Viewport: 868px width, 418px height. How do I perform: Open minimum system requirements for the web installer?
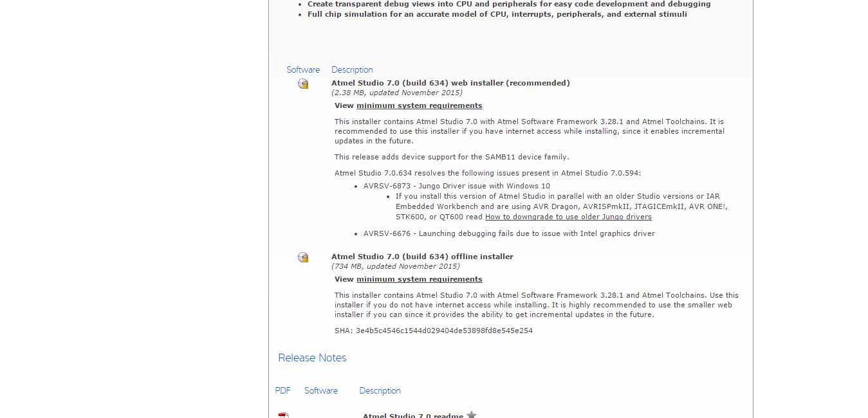[419, 105]
